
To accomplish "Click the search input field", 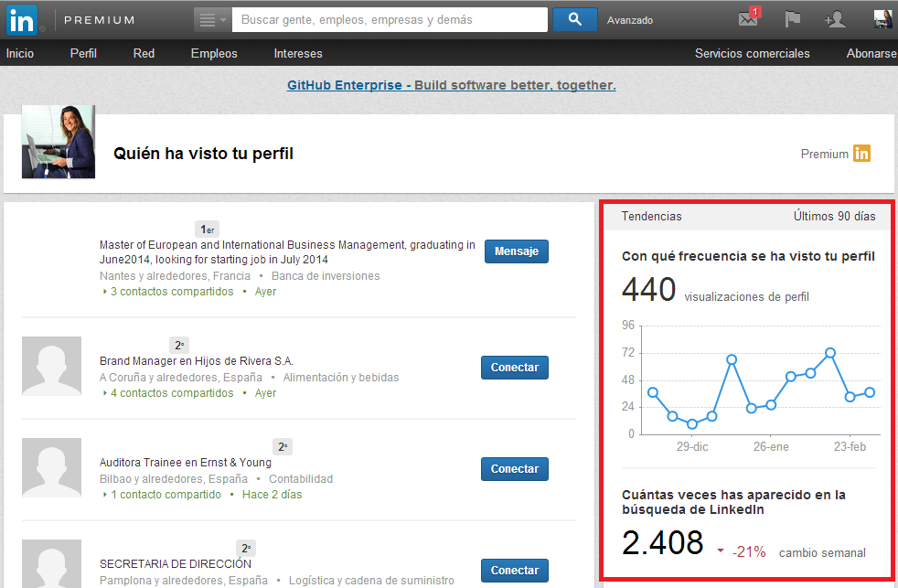I will [x=389, y=18].
